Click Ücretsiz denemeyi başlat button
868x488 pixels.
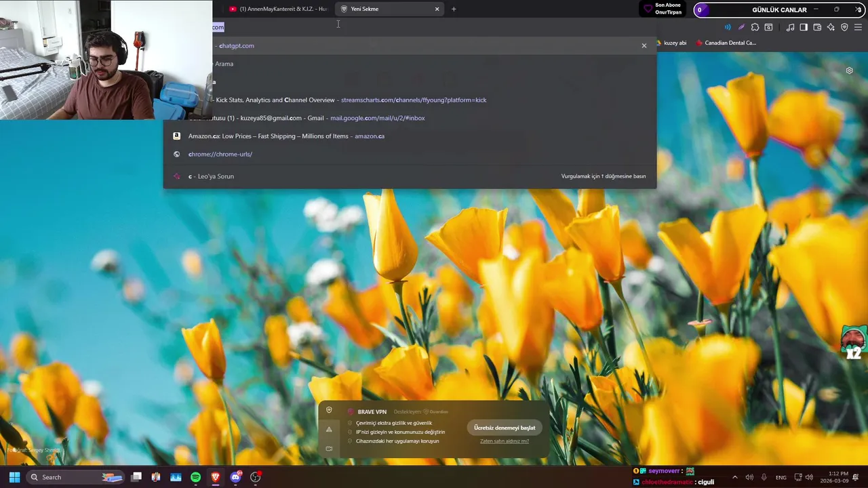[x=505, y=428]
